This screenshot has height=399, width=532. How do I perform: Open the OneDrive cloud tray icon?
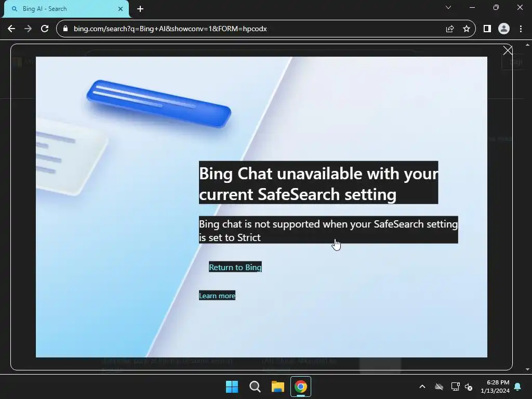pyautogui.click(x=439, y=387)
